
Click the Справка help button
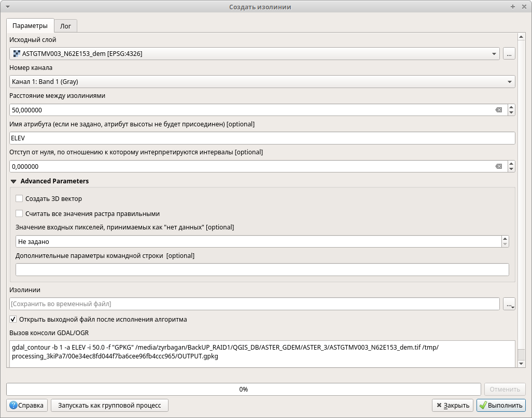coord(27,405)
